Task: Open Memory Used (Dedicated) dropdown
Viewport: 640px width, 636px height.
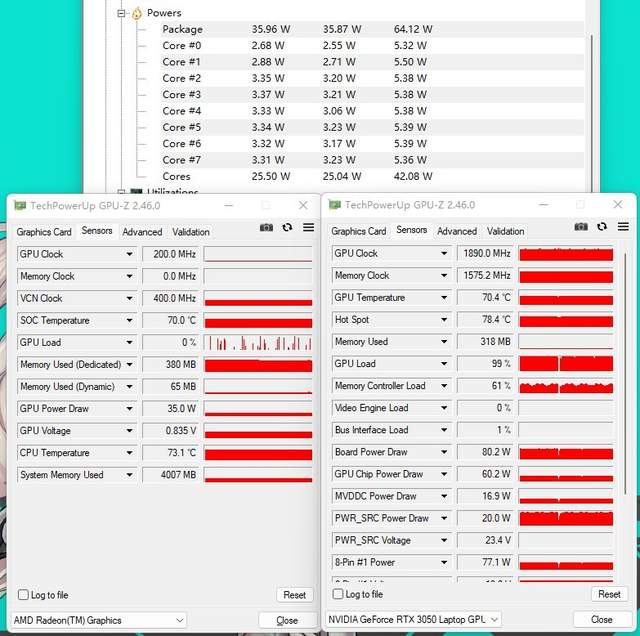Action: 129,365
